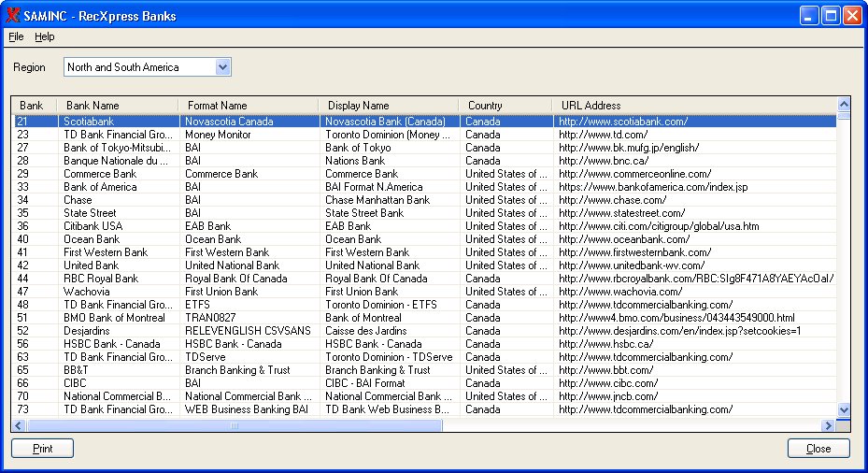868x473 pixels.
Task: Select the Banque Nationale du ... row
Action: [425, 161]
